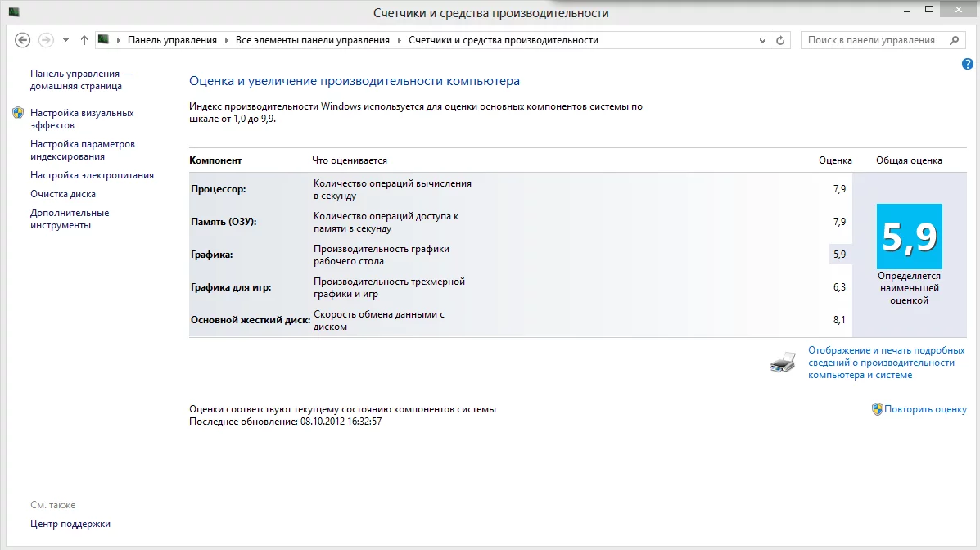Click the 'Компонент' column header

(x=215, y=160)
